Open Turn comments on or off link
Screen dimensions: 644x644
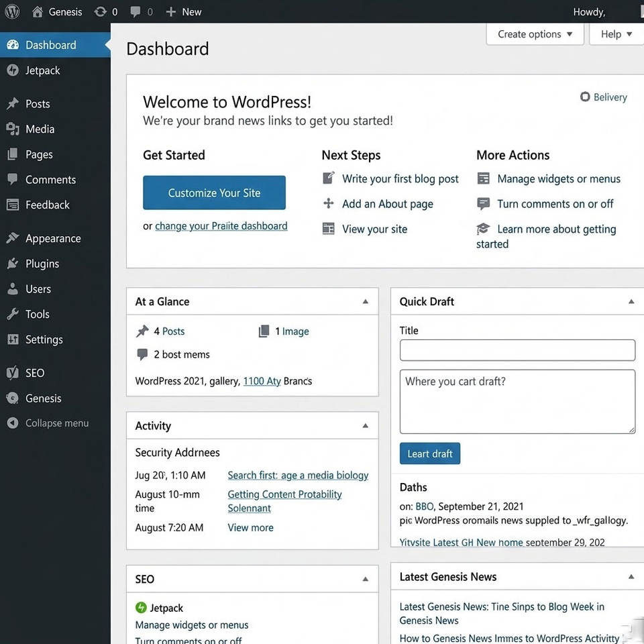click(x=555, y=204)
